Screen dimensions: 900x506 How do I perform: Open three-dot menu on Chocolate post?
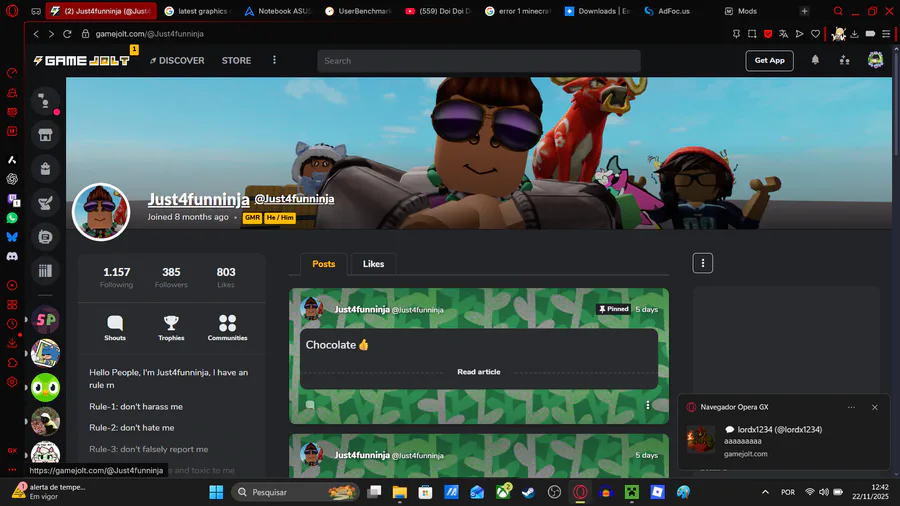click(648, 405)
